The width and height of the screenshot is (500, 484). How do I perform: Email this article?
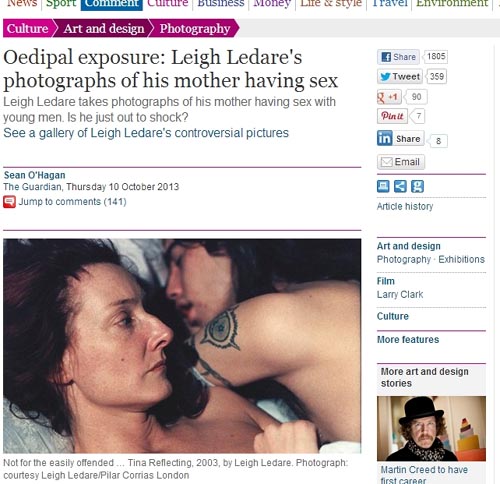point(401,162)
